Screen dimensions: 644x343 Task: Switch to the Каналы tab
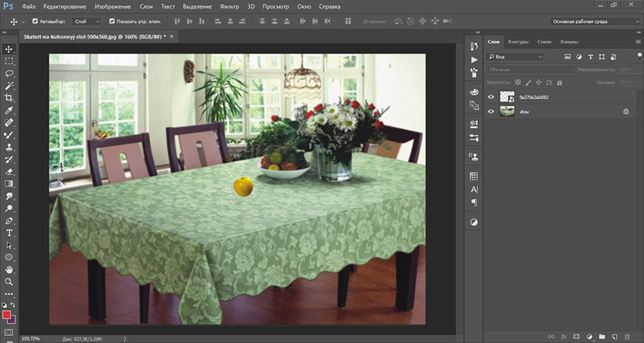click(x=570, y=41)
